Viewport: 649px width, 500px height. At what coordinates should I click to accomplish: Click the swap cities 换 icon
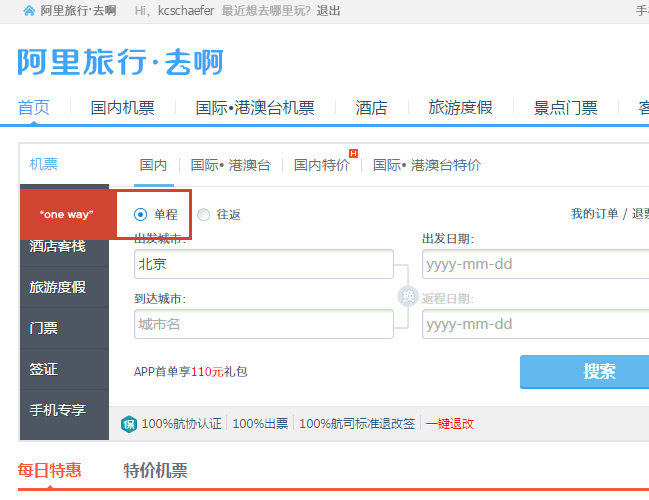point(408,296)
